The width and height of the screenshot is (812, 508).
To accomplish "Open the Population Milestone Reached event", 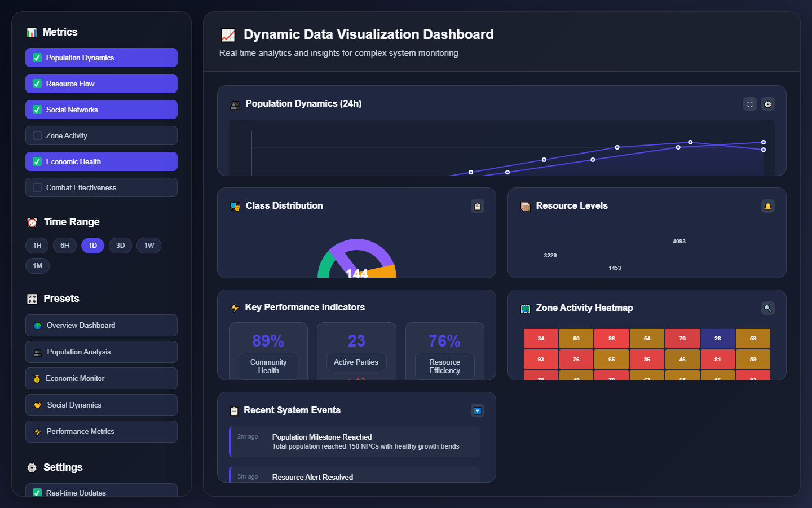I will tap(354, 441).
